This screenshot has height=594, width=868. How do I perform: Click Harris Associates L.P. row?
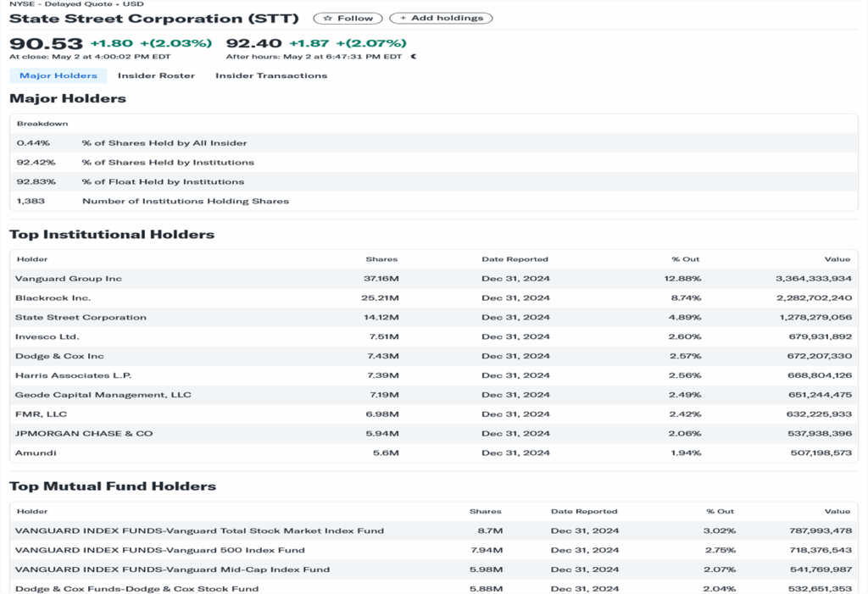click(x=73, y=375)
